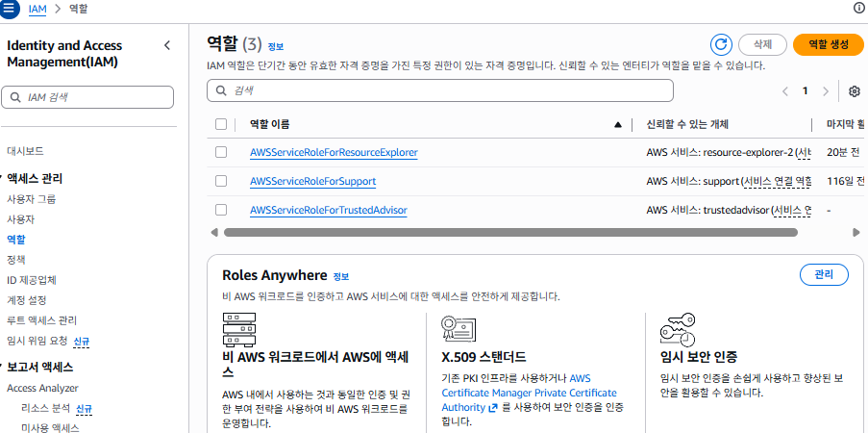Open 임시 위임 요청 in the sidebar
The image size is (868, 433).
coord(37,341)
